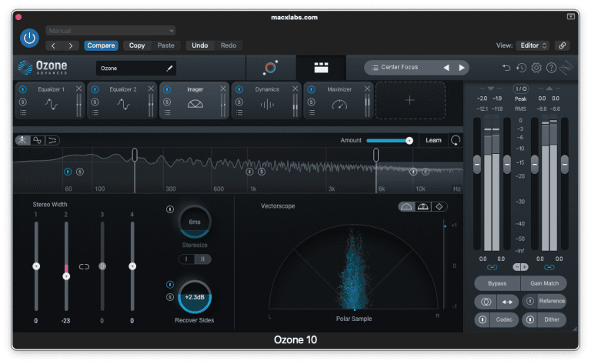This screenshot has height=364, width=591.
Task: Click the Bypass button
Action: tap(497, 283)
